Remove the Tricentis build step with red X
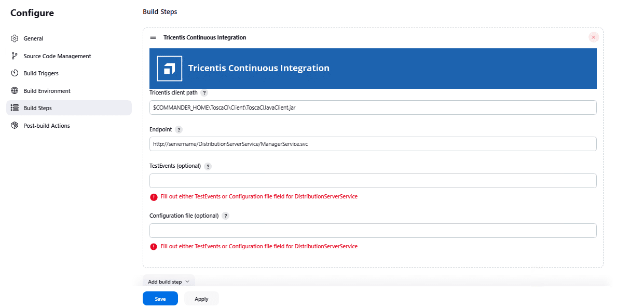 pos(594,37)
